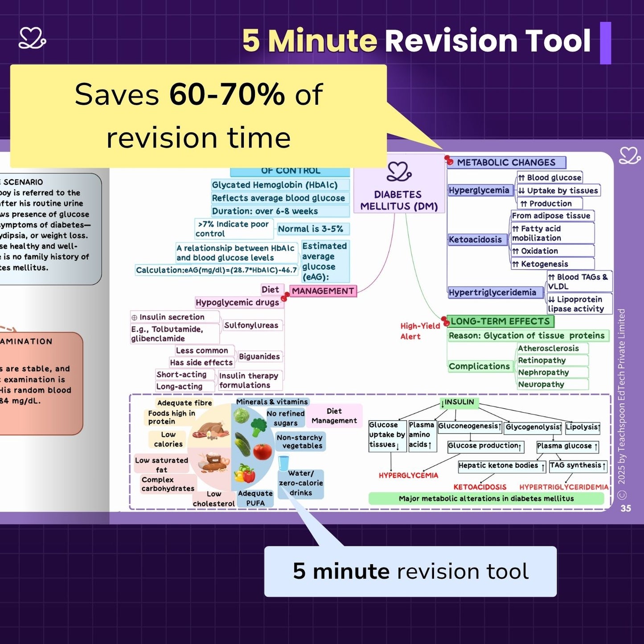This screenshot has height=644, width=644.
Task: Select the pink MANAGEMENT heading box
Action: (x=323, y=291)
